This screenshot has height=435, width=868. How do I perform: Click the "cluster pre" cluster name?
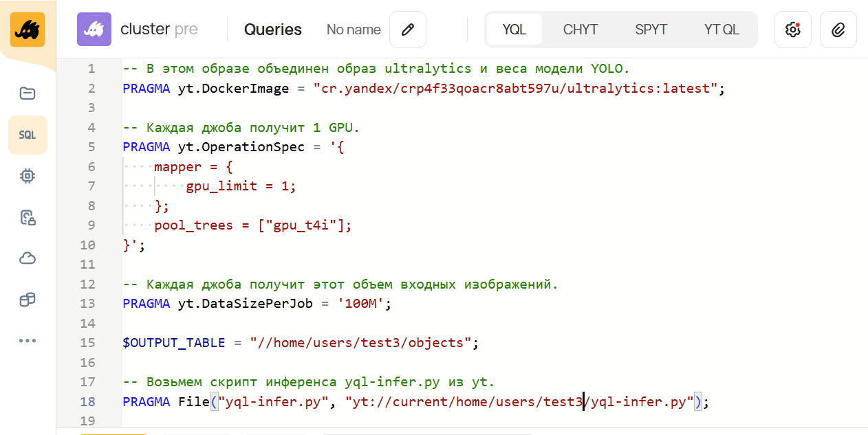pyautogui.click(x=158, y=30)
